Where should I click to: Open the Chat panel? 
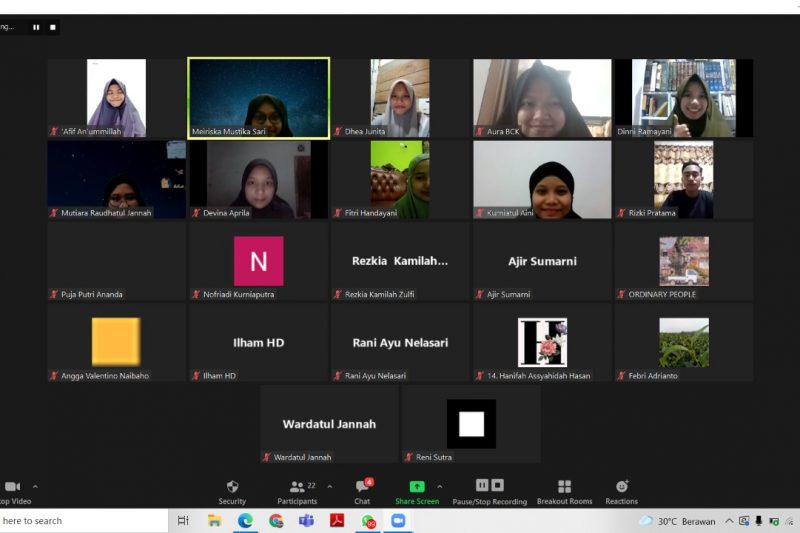tap(363, 493)
